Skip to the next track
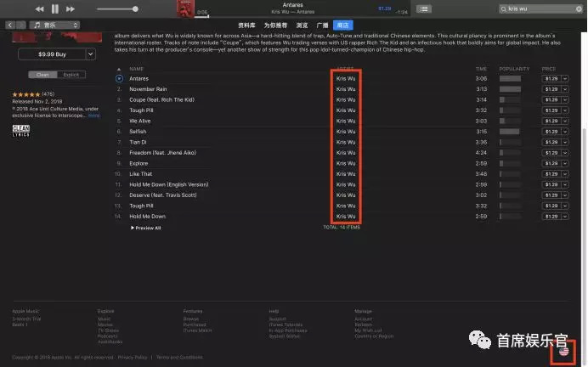This screenshot has width=588, height=367. point(71,9)
